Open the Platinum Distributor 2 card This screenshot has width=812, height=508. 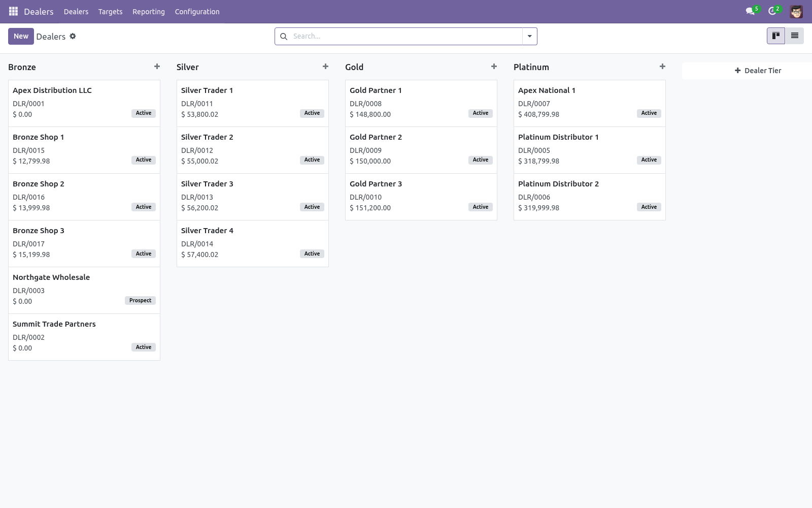(590, 197)
